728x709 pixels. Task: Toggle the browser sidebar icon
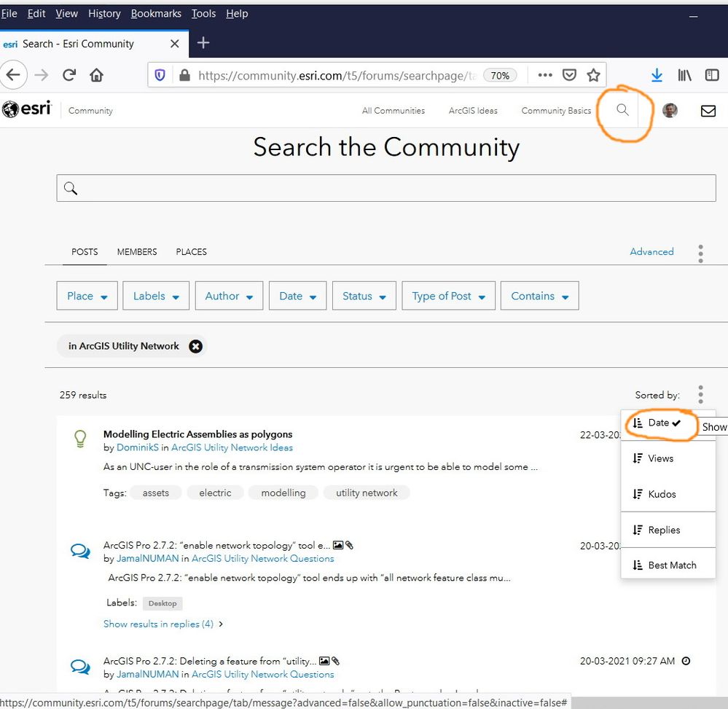click(712, 75)
